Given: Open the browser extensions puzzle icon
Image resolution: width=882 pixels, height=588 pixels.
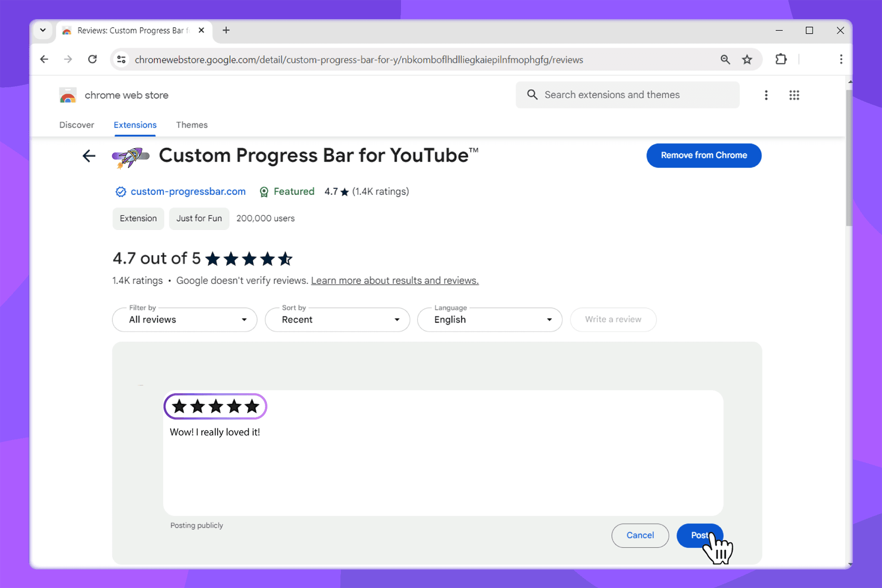Looking at the screenshot, I should click(781, 59).
